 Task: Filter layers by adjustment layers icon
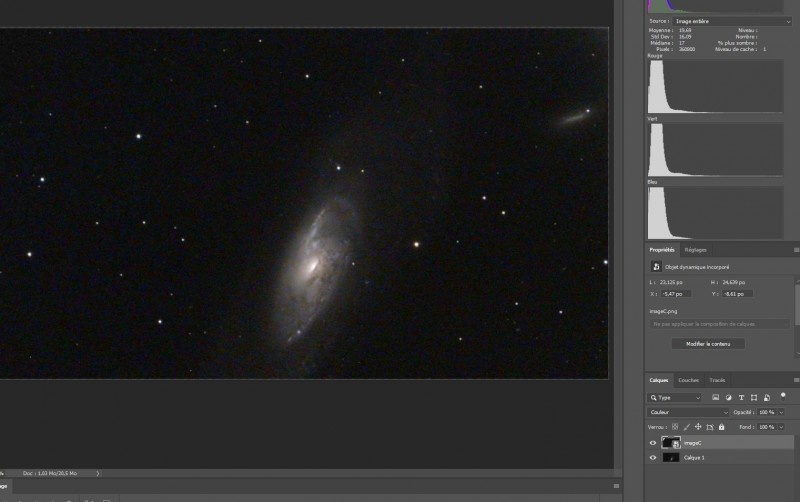coord(728,397)
